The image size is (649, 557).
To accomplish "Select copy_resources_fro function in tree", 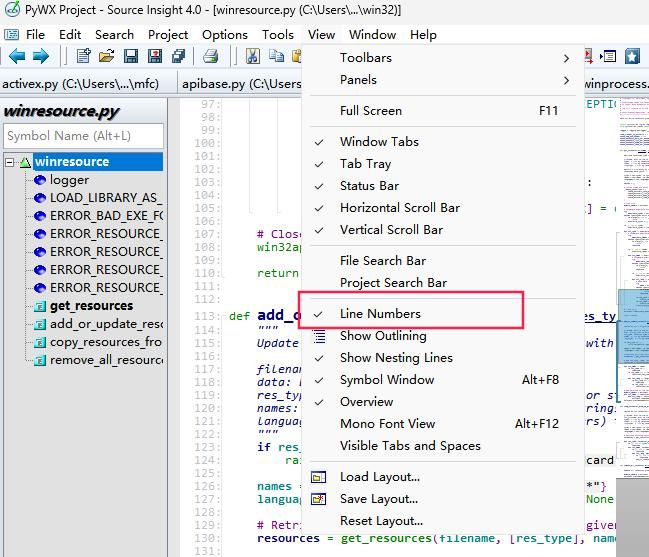I will [x=106, y=342].
